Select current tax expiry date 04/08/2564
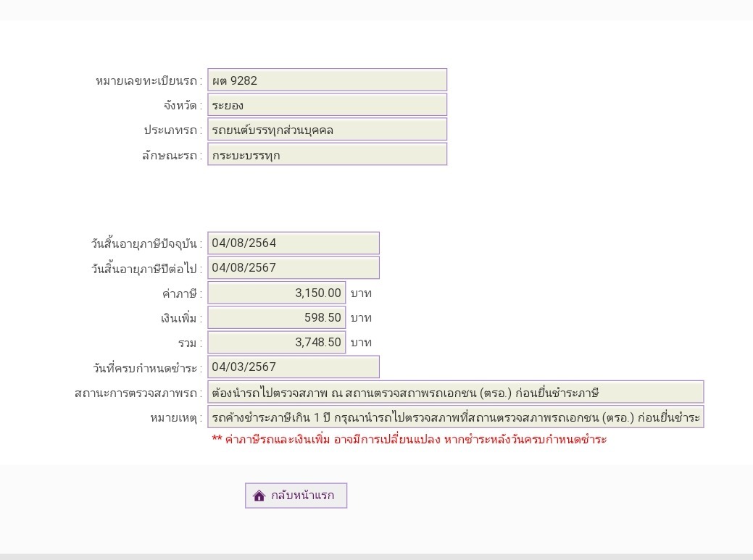Image resolution: width=753 pixels, height=560 pixels. (x=294, y=243)
